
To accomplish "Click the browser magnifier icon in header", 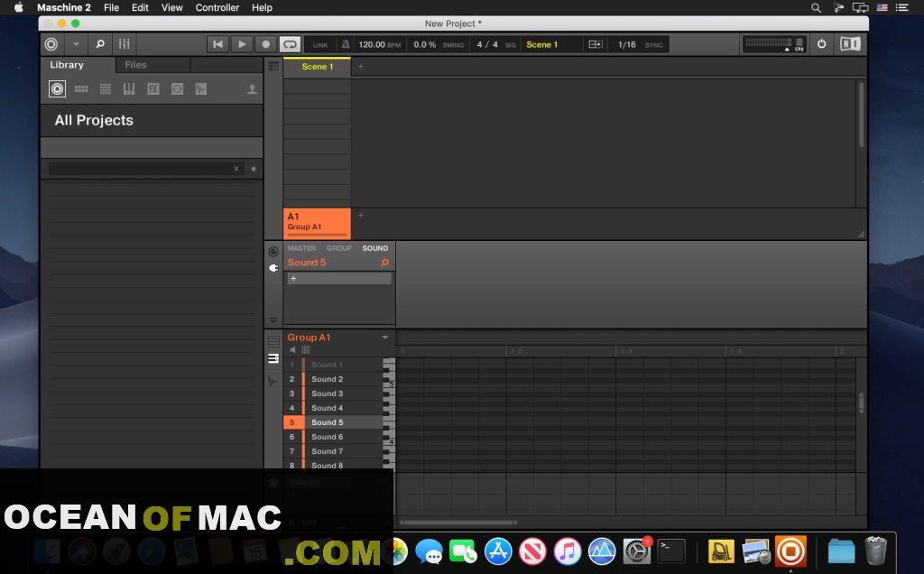I will point(99,44).
